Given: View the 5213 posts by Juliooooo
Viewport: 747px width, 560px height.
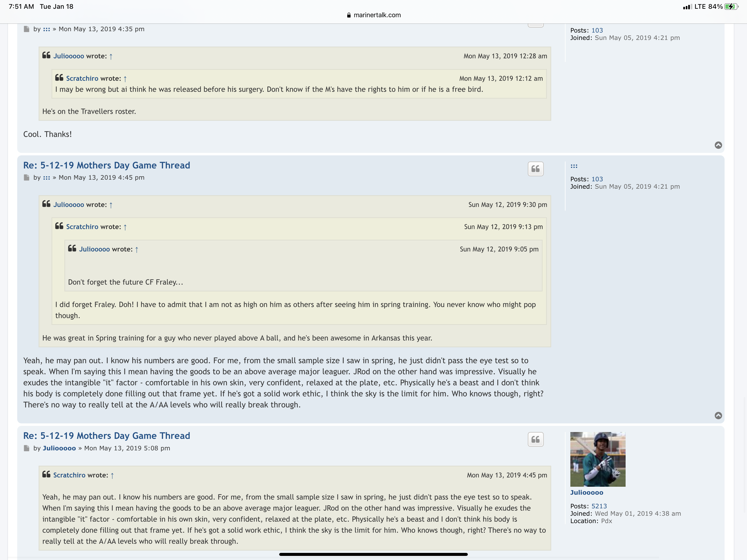Looking at the screenshot, I should [x=599, y=506].
